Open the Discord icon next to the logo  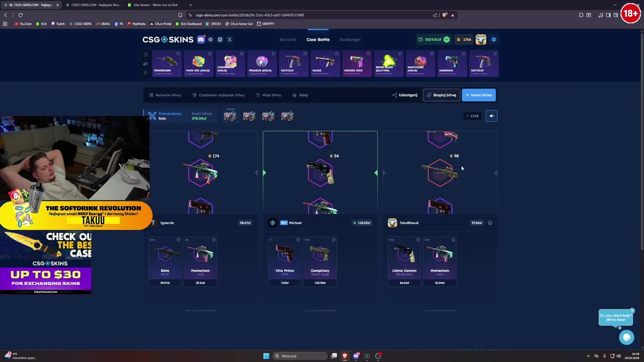coord(201,39)
